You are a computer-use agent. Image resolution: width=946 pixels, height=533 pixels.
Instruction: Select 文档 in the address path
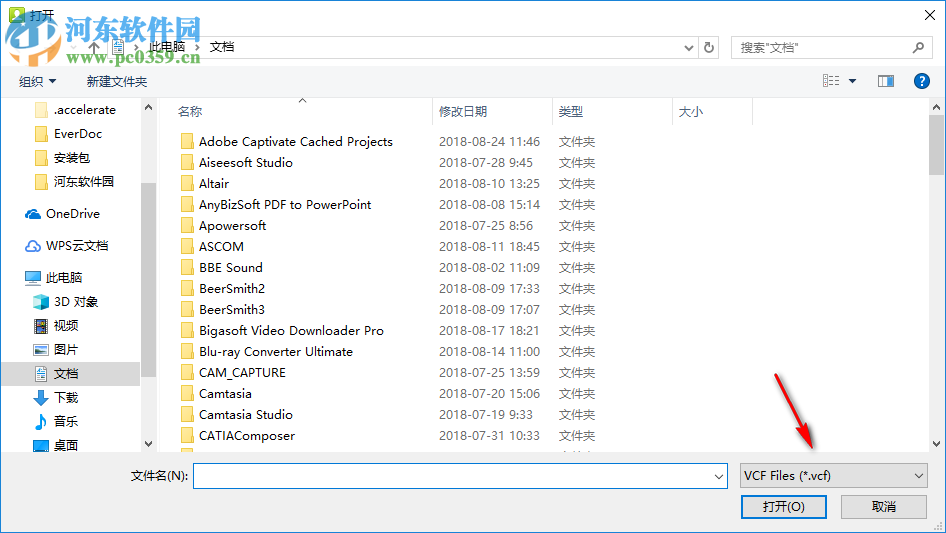221,47
